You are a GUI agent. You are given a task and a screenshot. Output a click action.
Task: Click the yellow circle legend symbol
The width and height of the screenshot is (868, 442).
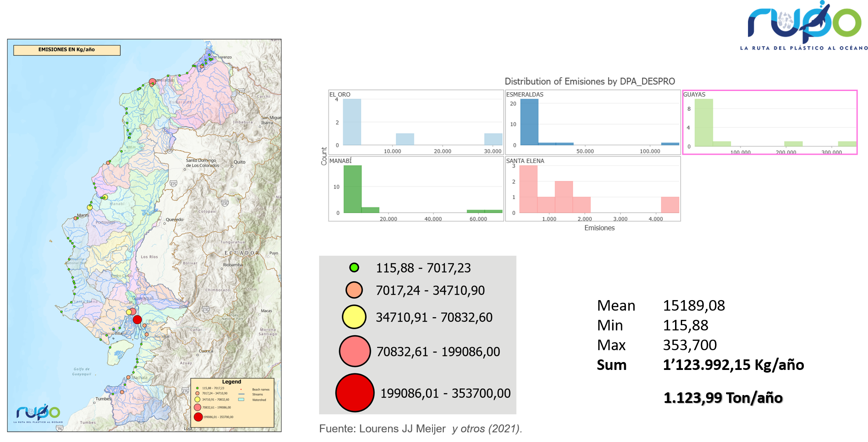coord(354,317)
